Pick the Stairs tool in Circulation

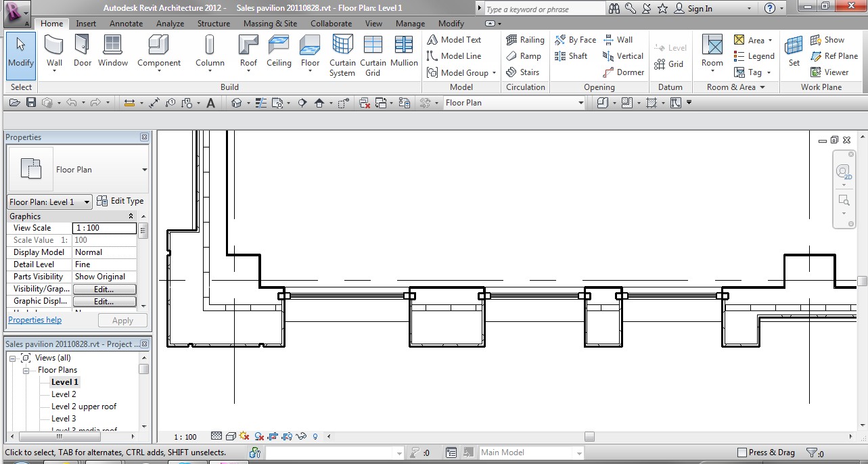click(522, 72)
